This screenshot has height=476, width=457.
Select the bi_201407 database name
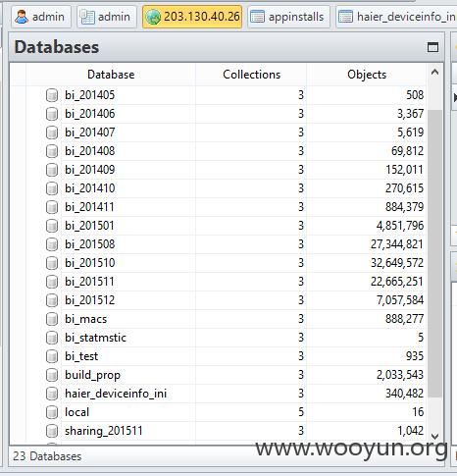(x=90, y=132)
